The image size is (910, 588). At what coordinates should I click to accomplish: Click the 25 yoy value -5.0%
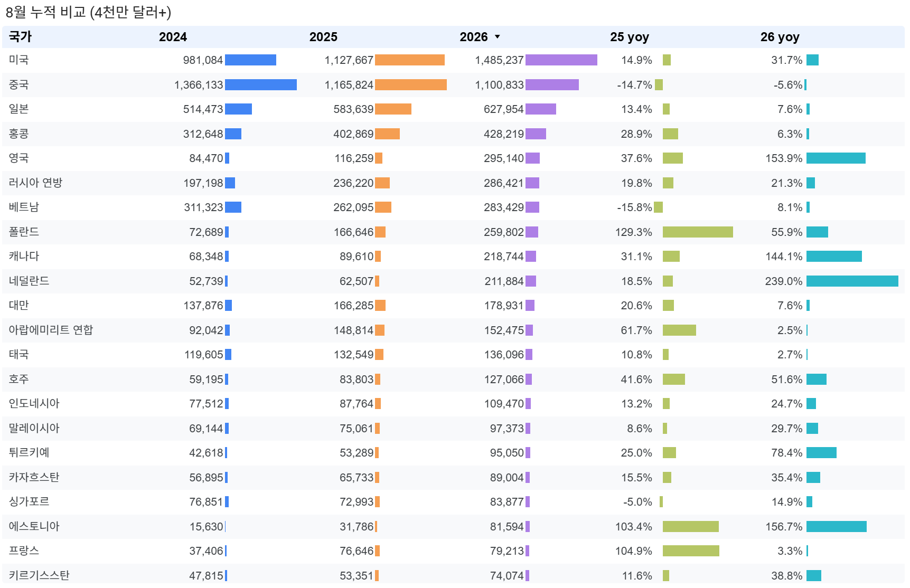coord(637,502)
